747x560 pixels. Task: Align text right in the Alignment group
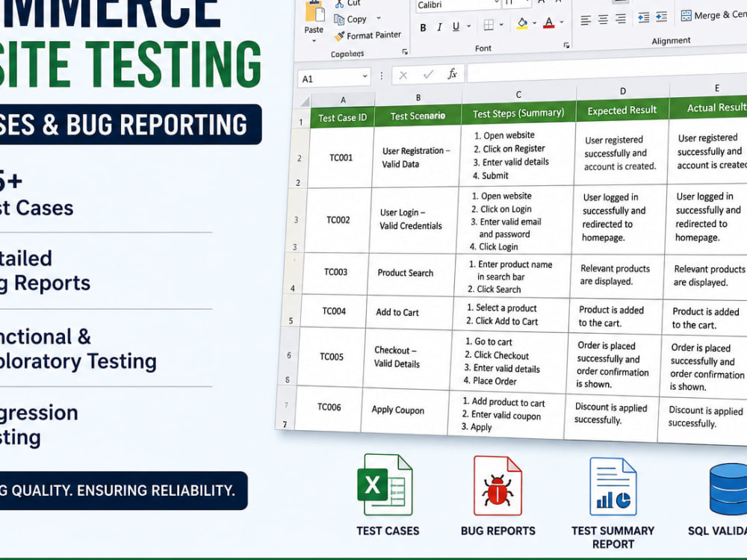pos(621,19)
